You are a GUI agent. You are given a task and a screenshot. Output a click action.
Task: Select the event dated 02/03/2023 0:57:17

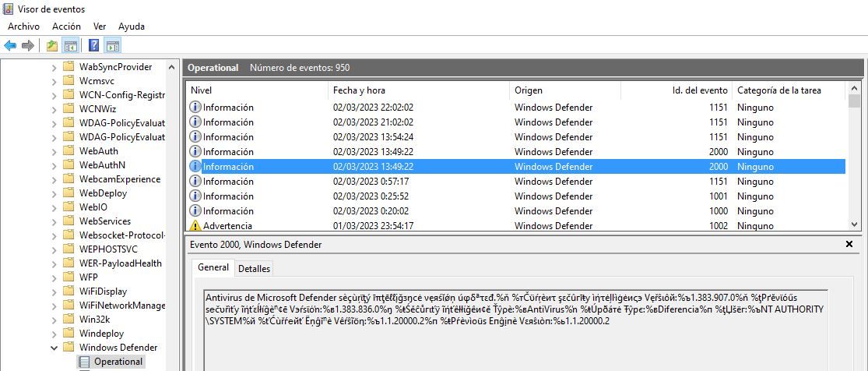516,182
